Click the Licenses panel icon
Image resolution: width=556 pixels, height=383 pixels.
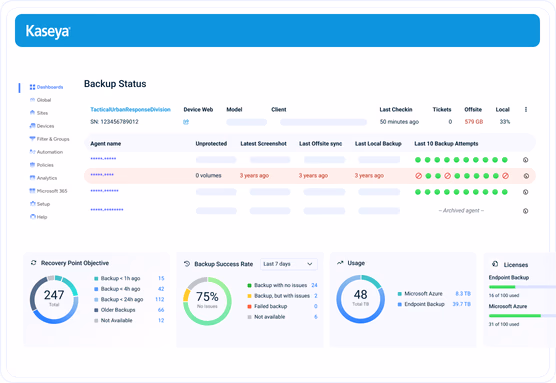coord(495,264)
